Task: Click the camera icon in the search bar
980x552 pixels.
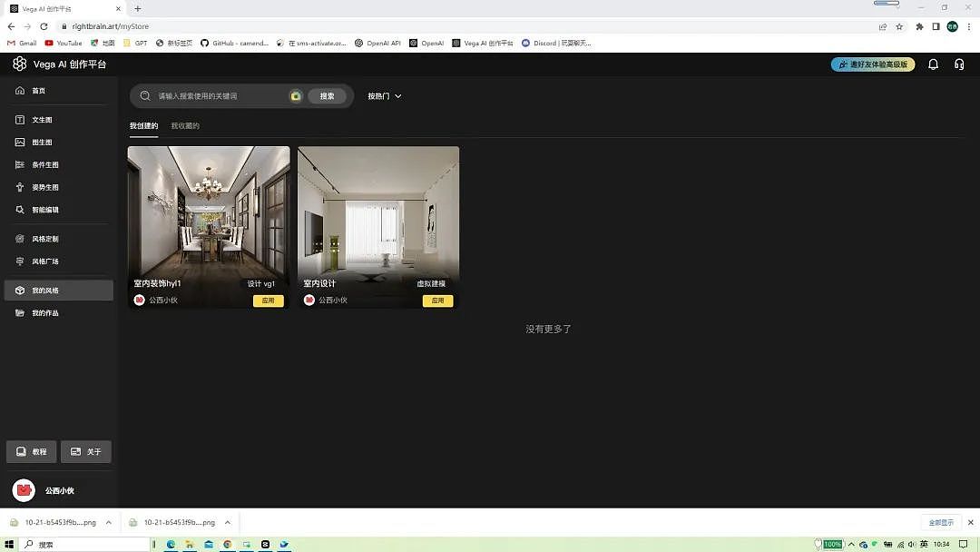Action: click(297, 95)
